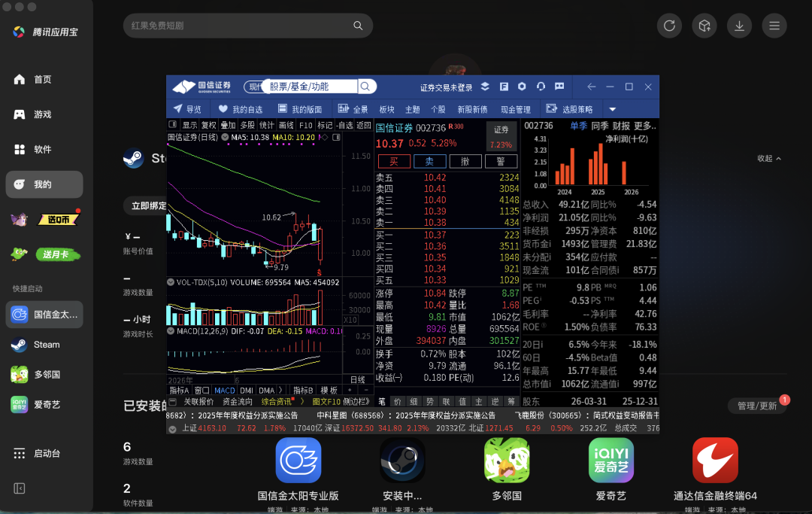The height and width of the screenshot is (514, 812).
Task: Collapse the App Store sidebar panel icon
Action: point(19,488)
